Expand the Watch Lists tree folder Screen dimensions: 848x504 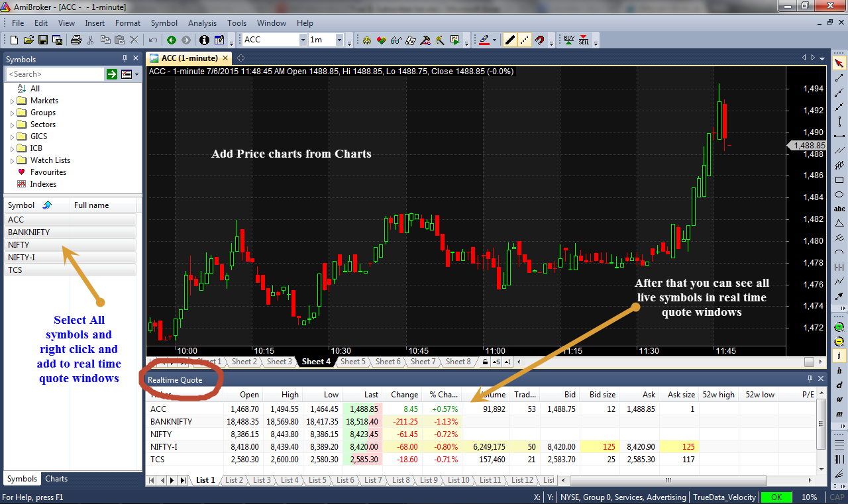(12, 160)
